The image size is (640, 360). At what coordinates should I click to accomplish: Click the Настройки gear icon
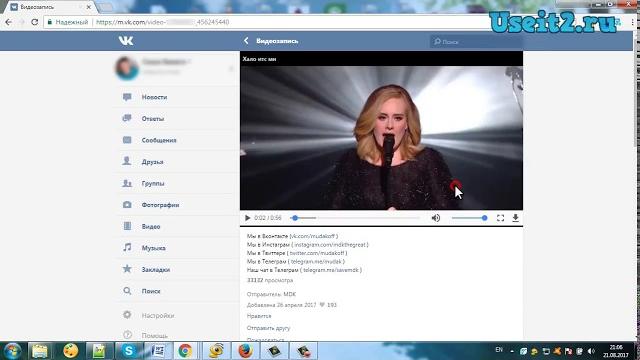pyautogui.click(x=127, y=315)
